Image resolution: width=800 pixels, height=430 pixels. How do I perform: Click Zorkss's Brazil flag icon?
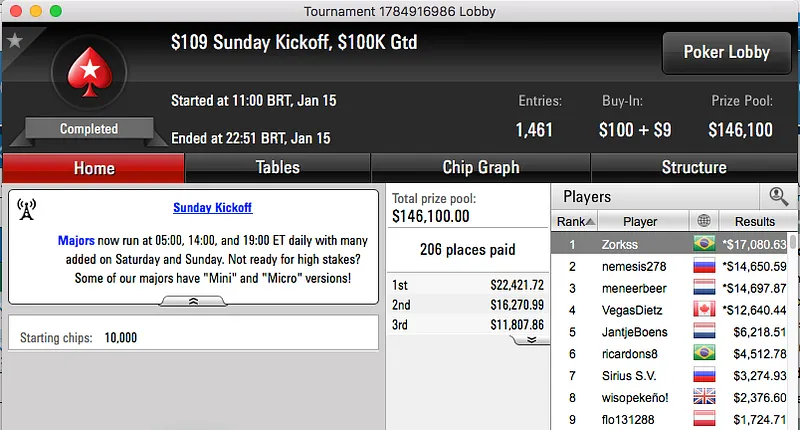tap(704, 243)
